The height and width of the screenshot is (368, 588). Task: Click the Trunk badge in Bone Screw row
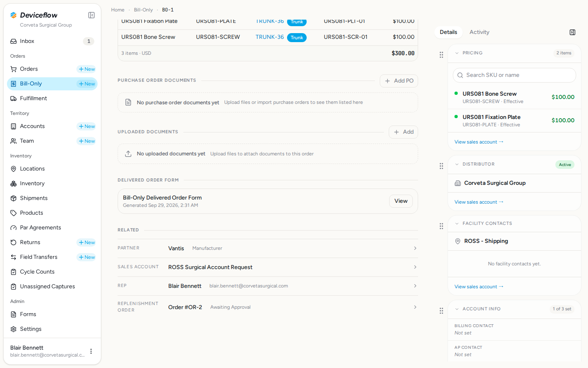click(x=297, y=38)
